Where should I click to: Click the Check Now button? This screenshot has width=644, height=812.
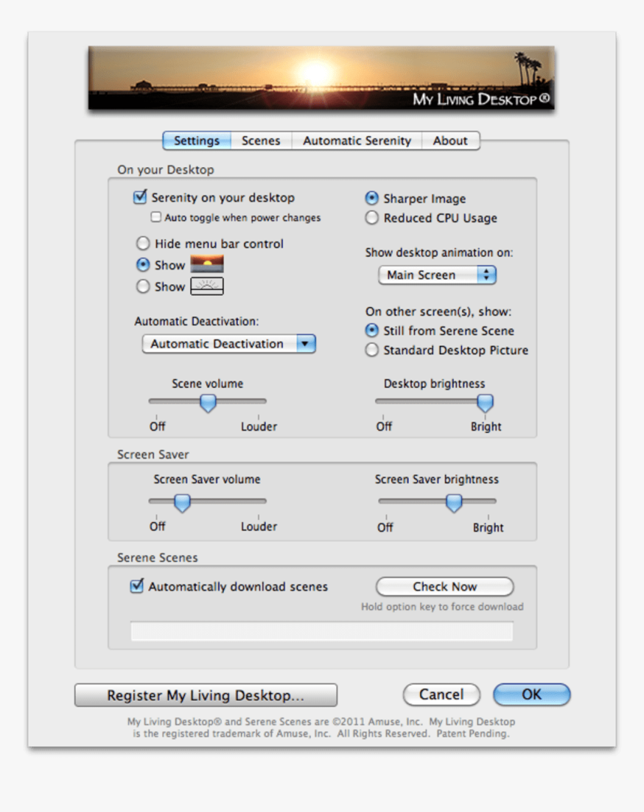(445, 587)
